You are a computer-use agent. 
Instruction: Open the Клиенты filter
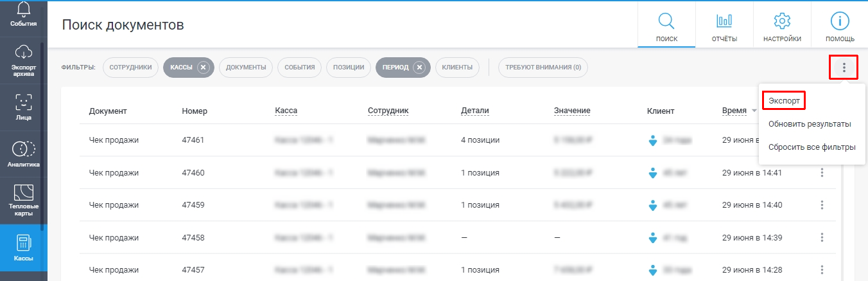(457, 67)
